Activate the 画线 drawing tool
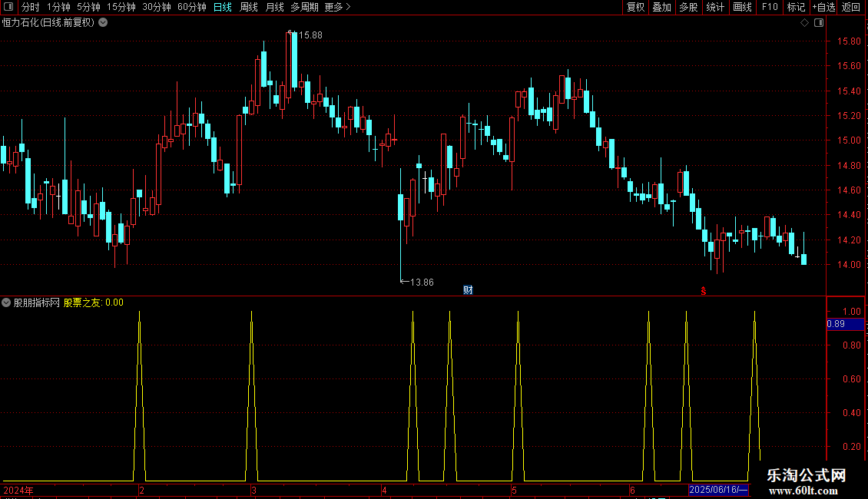 click(x=742, y=7)
